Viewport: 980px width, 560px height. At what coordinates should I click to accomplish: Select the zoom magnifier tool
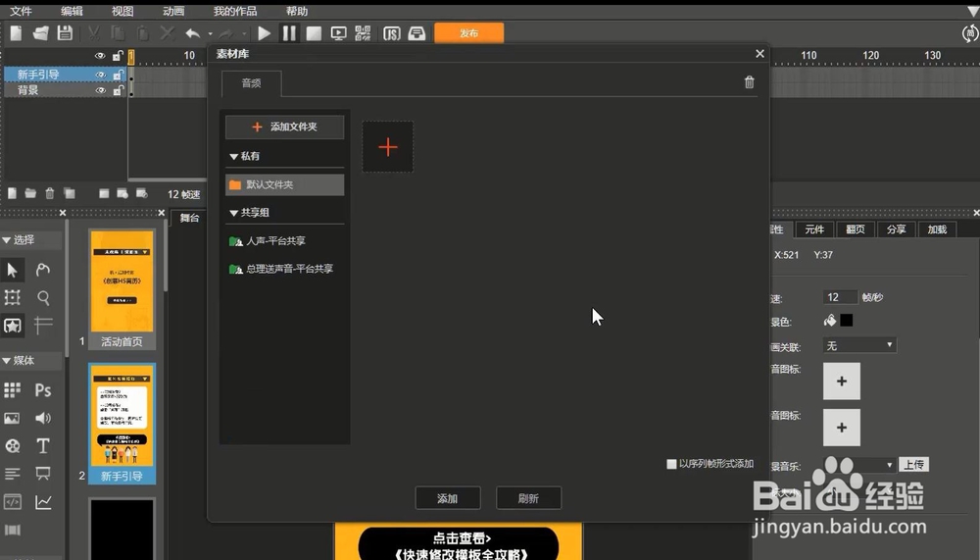pyautogui.click(x=42, y=297)
